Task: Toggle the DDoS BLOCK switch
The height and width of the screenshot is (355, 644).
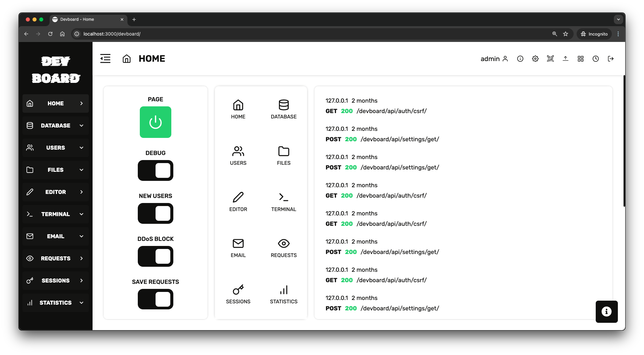Action: [156, 256]
